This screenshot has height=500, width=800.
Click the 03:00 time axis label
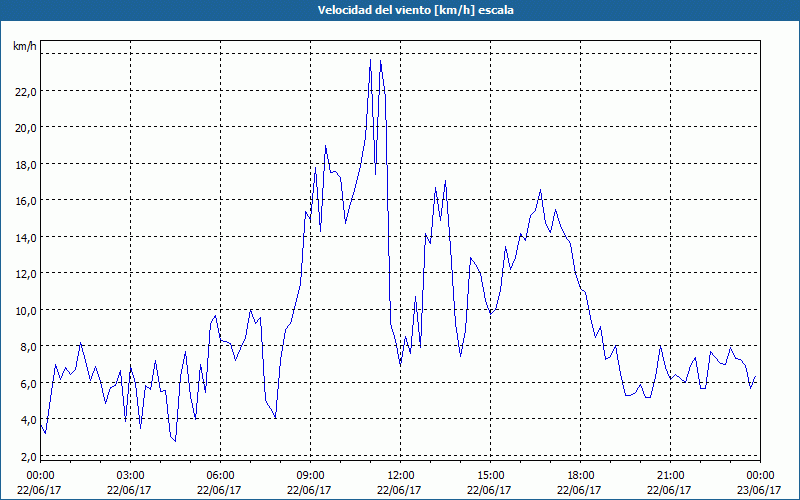tap(131, 476)
